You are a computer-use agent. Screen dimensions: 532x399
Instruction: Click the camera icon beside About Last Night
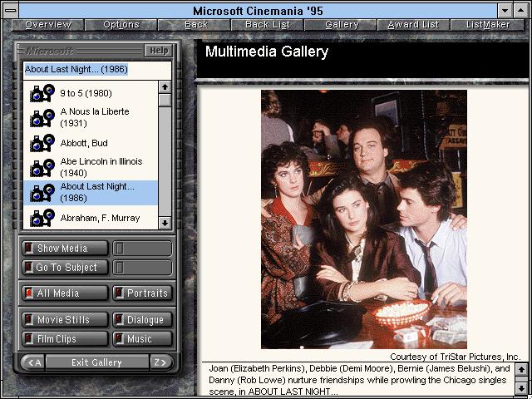(42, 193)
